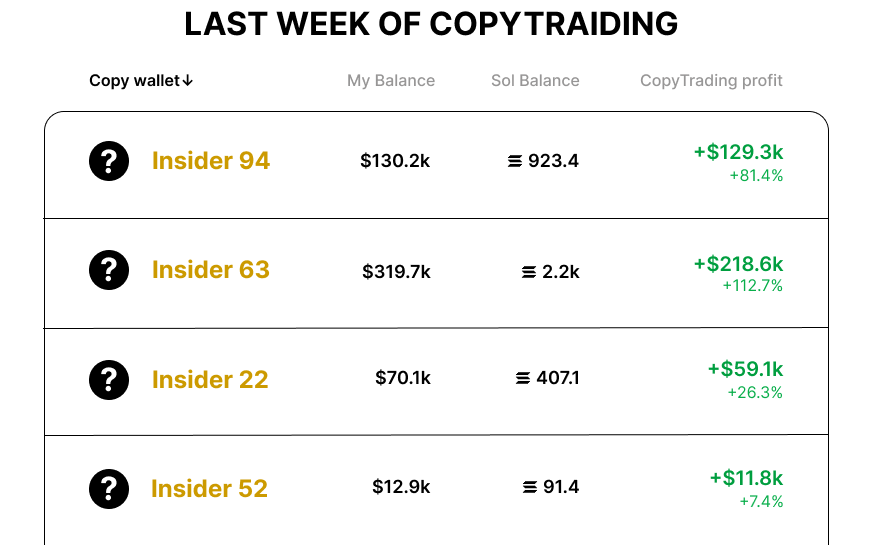Click the question mark avatar for Insider 22
Viewport: 873px width, 545px height.
tap(109, 380)
